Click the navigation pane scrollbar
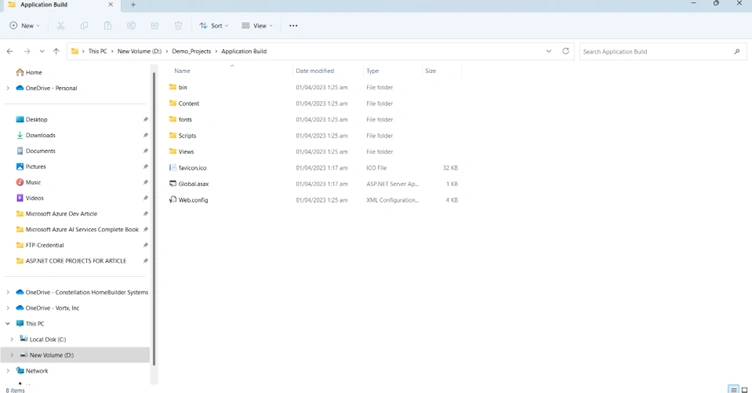The image size is (752, 393). tap(154, 218)
